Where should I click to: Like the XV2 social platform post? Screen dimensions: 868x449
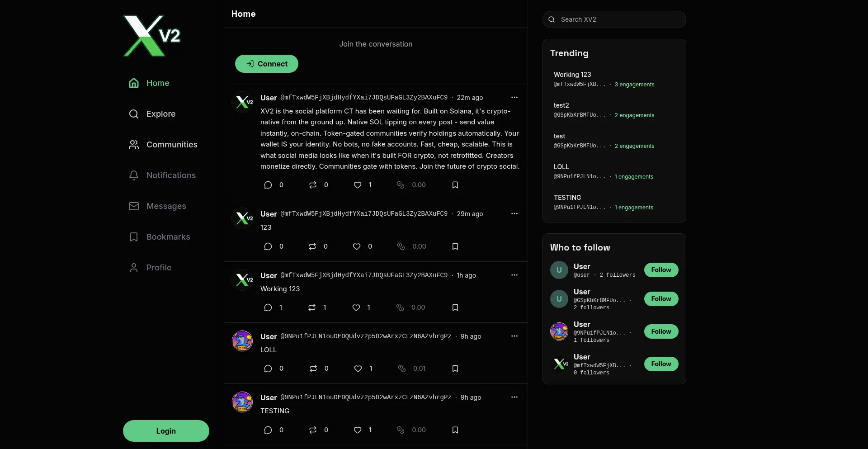tap(358, 185)
